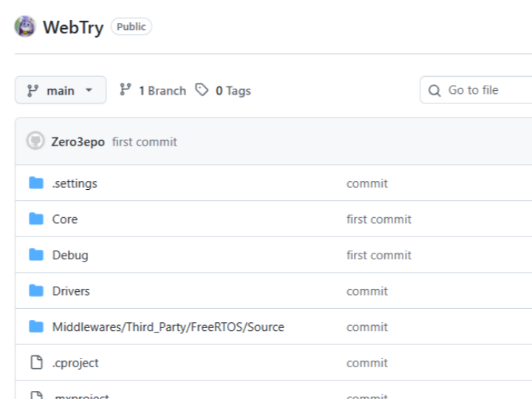The width and height of the screenshot is (532, 399).
Task: Click the Drivers folder icon
Action: click(36, 290)
